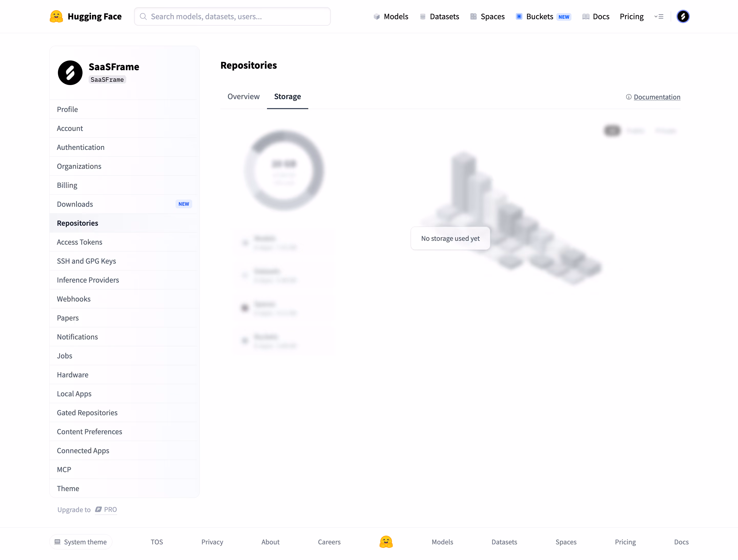Click the Buckets icon in header
This screenshot has width=738, height=560.
519,16
